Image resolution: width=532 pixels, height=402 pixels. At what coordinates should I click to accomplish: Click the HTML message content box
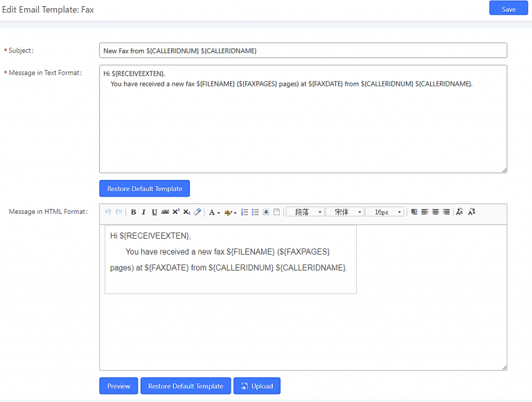[231, 259]
